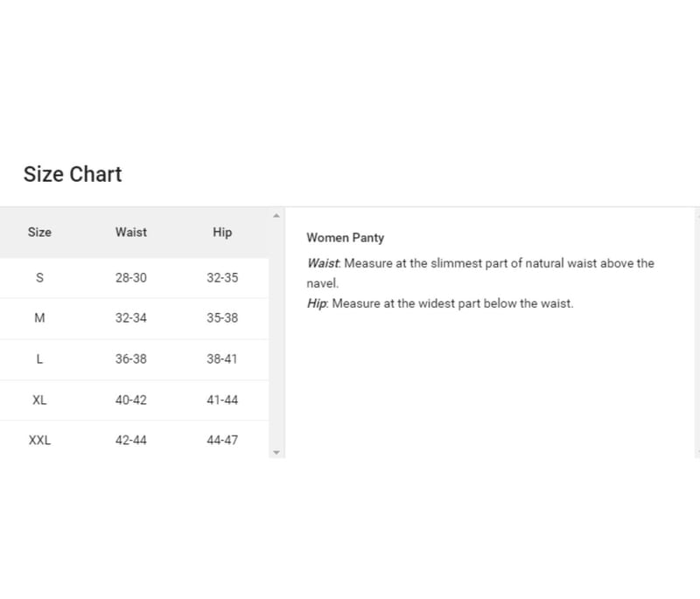Click the Hip column header
700x599 pixels.
(x=222, y=232)
